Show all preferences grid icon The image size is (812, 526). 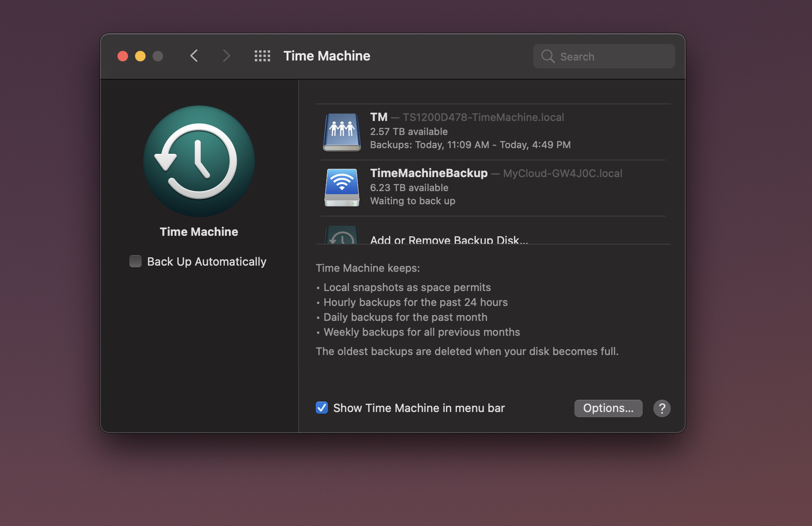click(262, 56)
